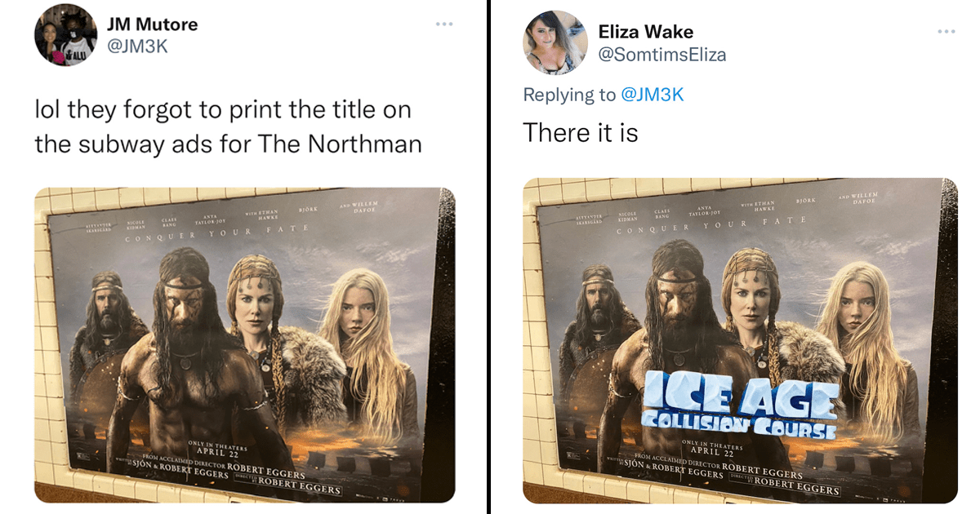Open more options on Eliza Wake's tweet
This screenshot has height=514, width=980.
947,32
